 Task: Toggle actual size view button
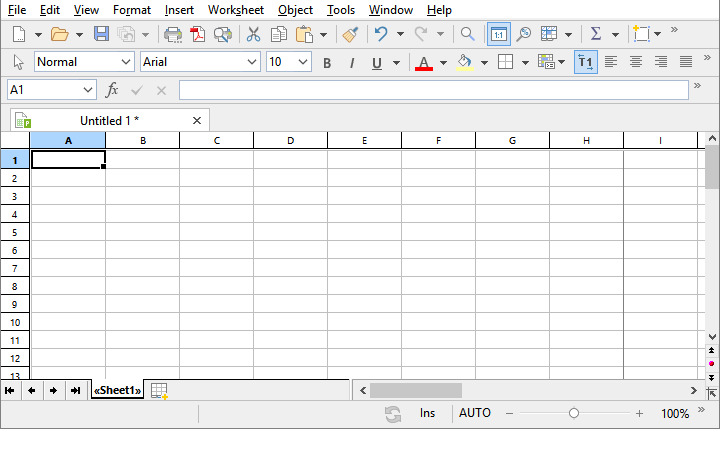(x=498, y=34)
